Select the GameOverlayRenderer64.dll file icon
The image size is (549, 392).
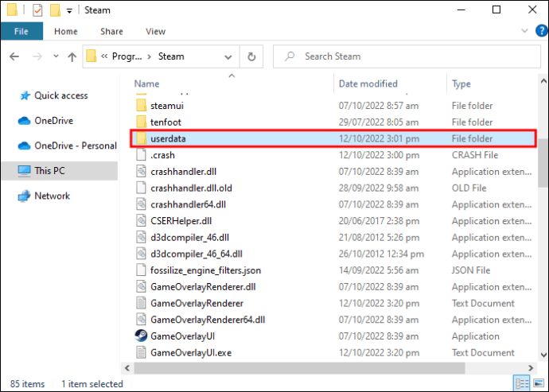141,319
